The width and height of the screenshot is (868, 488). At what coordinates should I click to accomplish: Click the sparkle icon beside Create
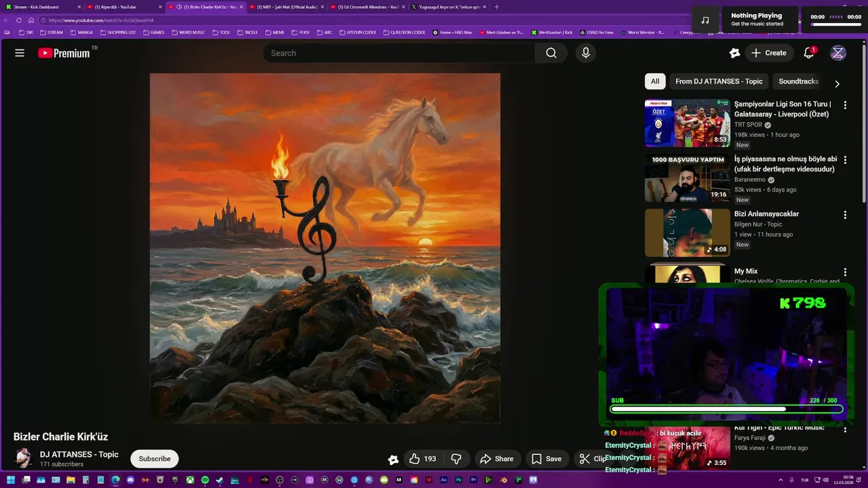(734, 53)
